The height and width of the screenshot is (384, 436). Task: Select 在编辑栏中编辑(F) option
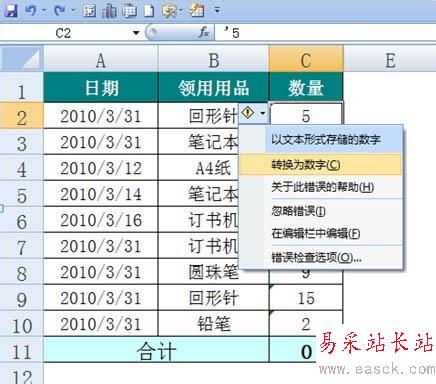point(320,233)
